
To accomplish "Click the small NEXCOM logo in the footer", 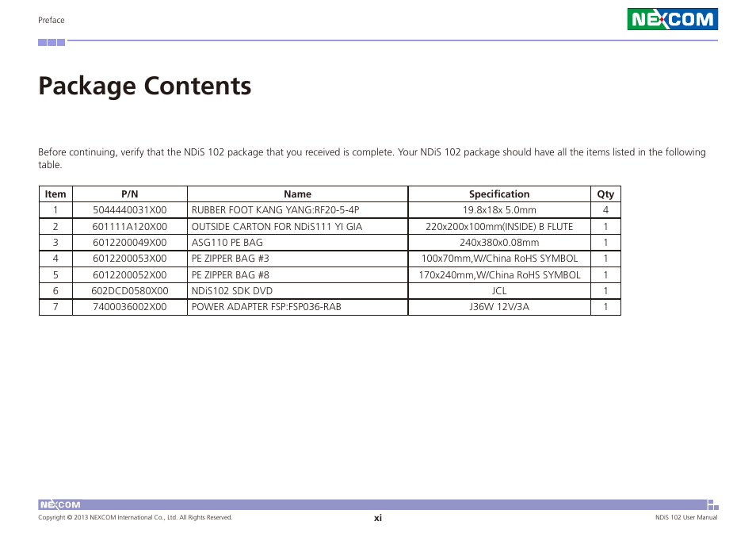I will (60, 504).
